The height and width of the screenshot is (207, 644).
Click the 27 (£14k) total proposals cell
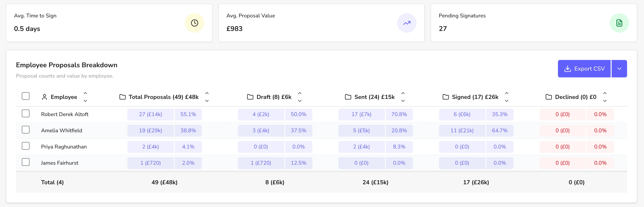coord(151,114)
